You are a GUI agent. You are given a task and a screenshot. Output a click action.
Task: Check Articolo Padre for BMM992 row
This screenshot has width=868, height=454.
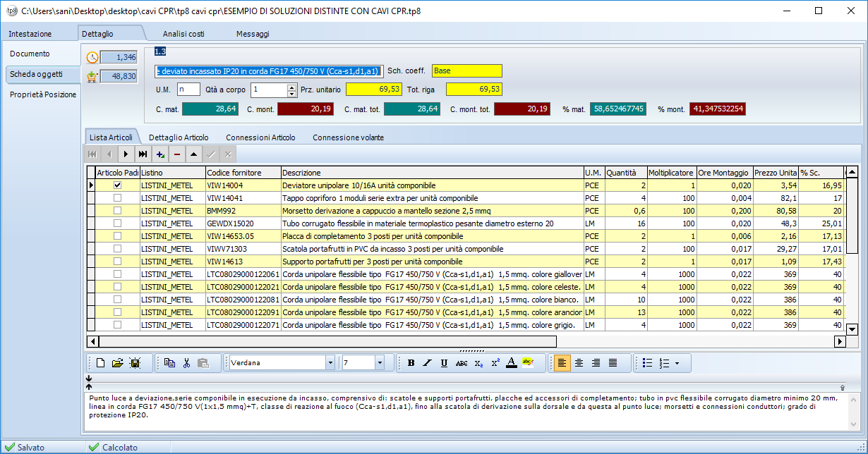point(117,211)
